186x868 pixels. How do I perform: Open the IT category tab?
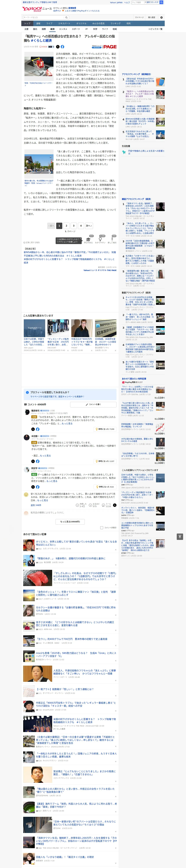(86, 29)
